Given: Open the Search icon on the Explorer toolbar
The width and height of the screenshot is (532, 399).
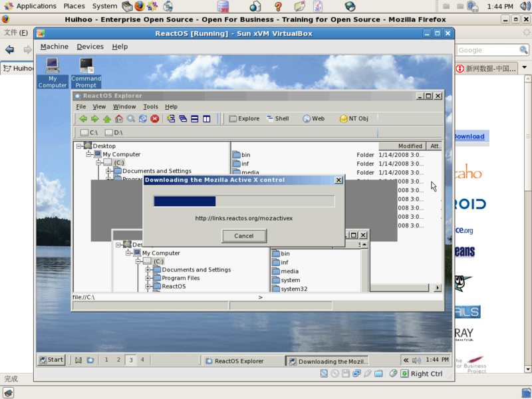Looking at the screenshot, I should tap(130, 118).
